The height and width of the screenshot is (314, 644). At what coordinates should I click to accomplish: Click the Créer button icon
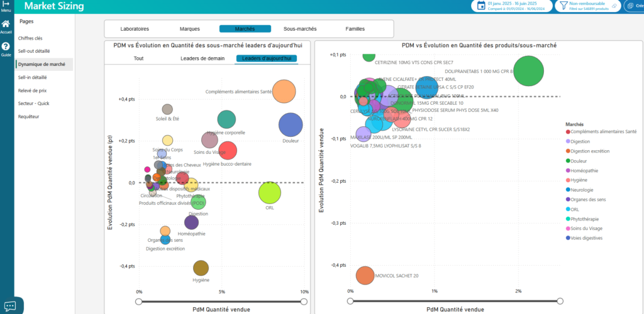point(630,6)
